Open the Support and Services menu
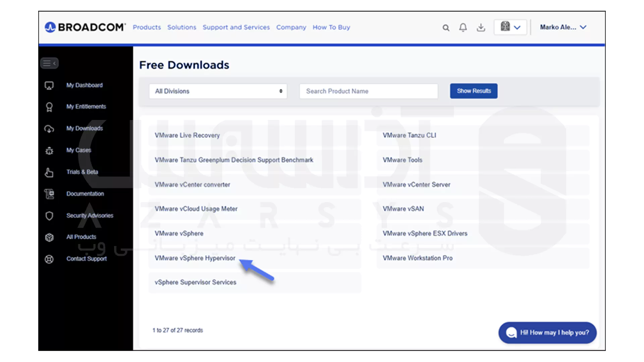 pyautogui.click(x=236, y=27)
